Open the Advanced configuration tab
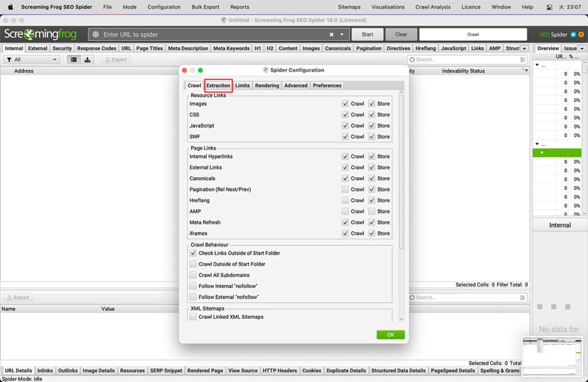 click(296, 85)
